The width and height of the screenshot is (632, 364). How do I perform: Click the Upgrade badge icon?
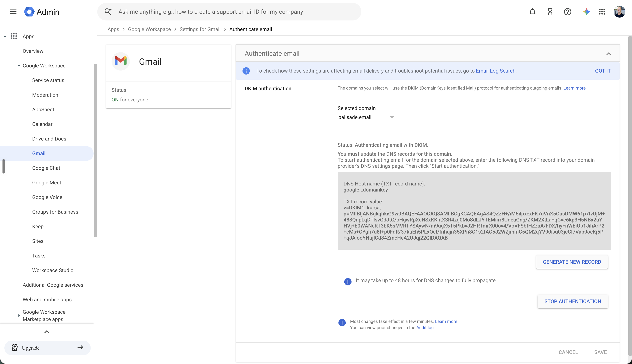pos(15,348)
